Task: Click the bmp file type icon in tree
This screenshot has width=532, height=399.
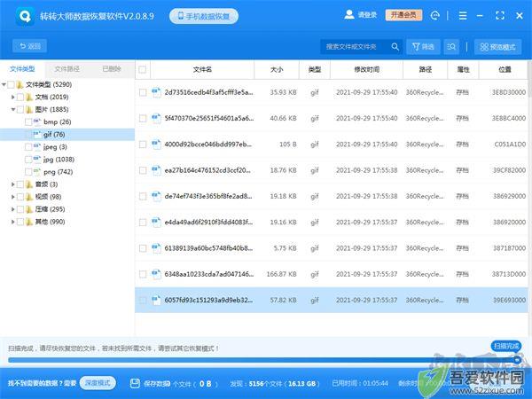Action: 37,121
